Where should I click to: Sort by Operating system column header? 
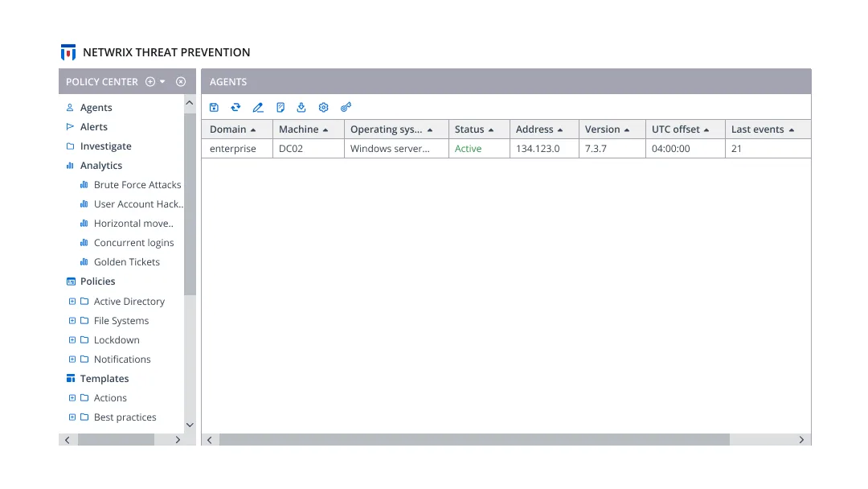[396, 129]
